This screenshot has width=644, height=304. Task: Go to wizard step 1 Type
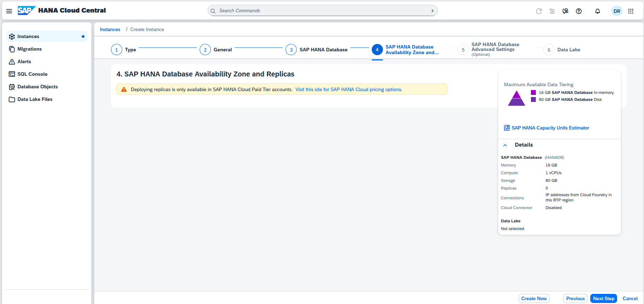coord(124,50)
